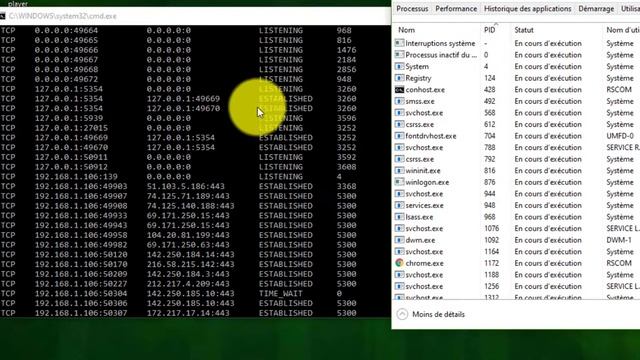Select the winlogon.exe process icon

coord(399,182)
